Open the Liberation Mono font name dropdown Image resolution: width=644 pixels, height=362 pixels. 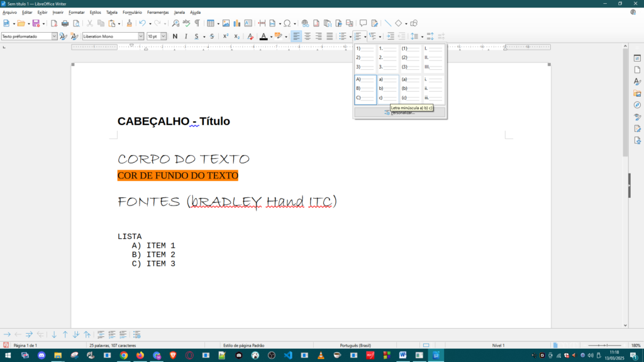coord(141,36)
